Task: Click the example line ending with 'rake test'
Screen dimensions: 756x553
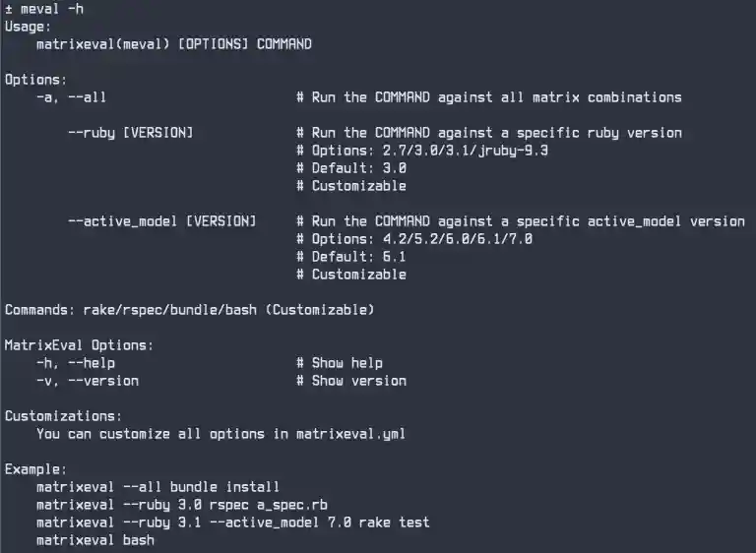Action: [x=232, y=522]
